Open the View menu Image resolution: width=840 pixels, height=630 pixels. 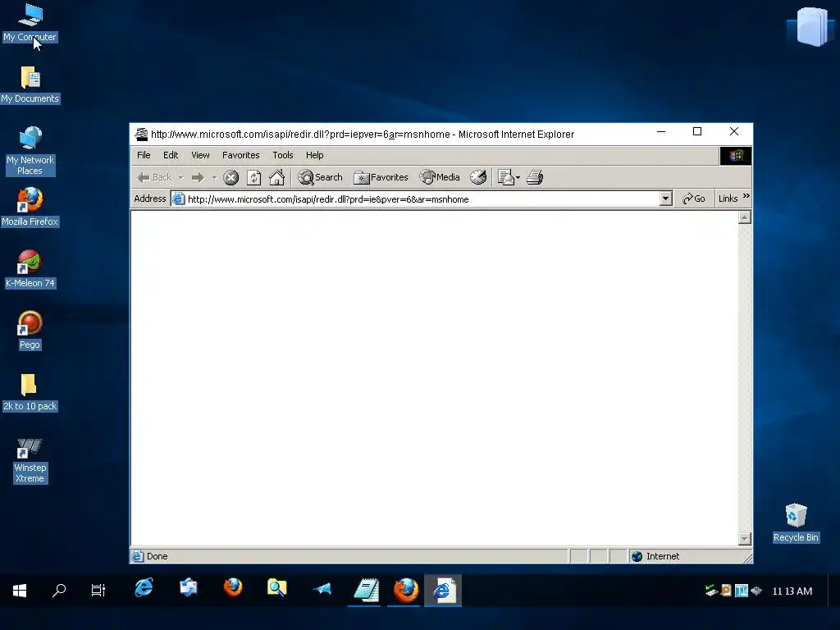[200, 155]
